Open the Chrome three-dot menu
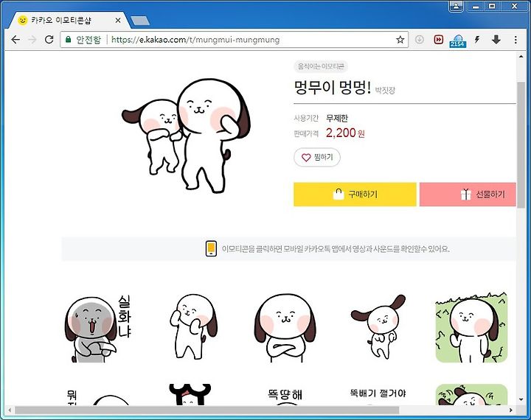The height and width of the screenshot is (420, 531). tap(516, 40)
